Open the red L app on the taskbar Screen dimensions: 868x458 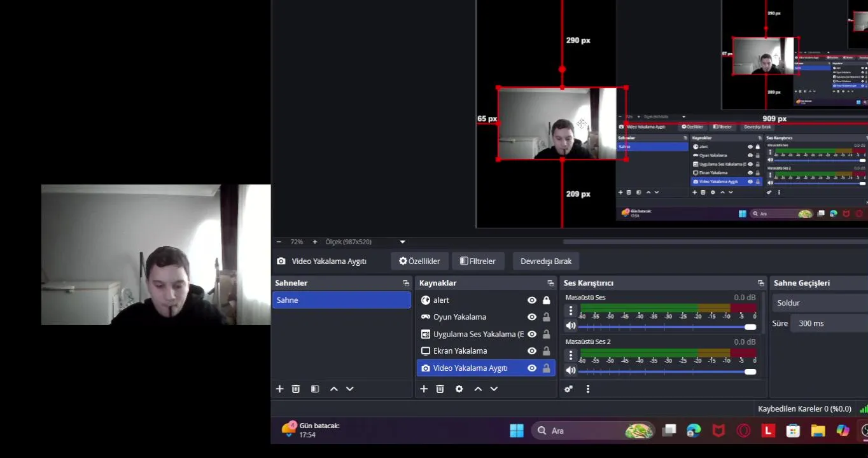coord(768,431)
